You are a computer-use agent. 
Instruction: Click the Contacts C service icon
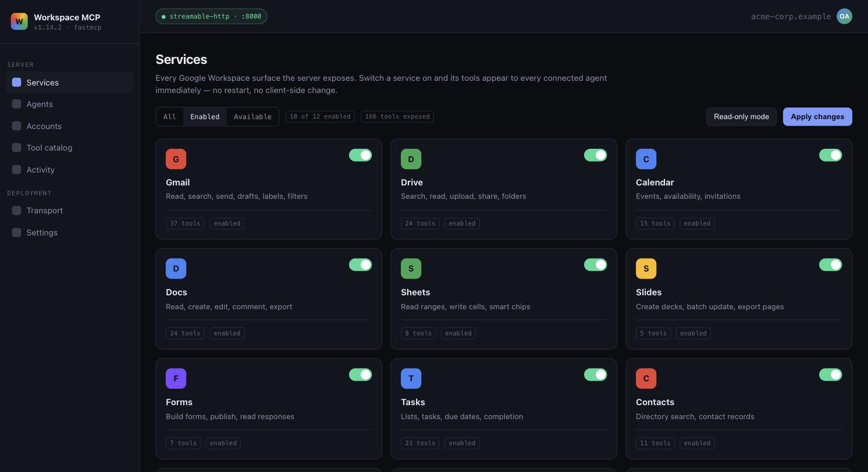point(646,378)
